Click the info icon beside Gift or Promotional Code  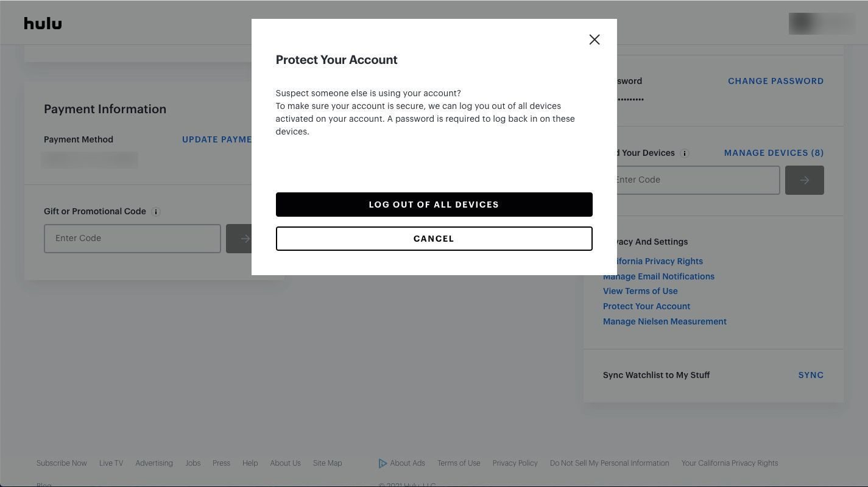[156, 212]
